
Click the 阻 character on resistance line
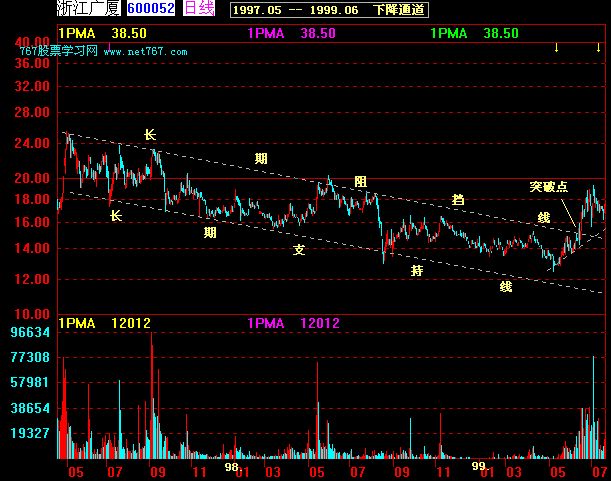click(360, 181)
